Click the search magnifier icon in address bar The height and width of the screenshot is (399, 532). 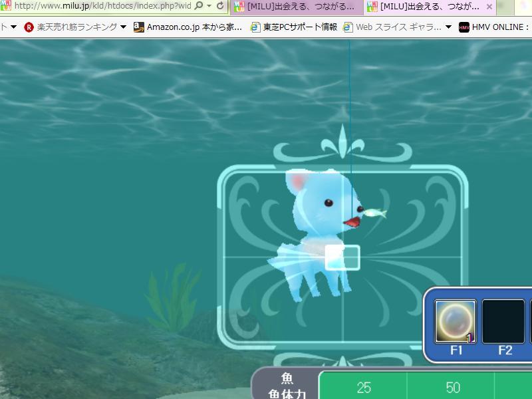(x=199, y=6)
